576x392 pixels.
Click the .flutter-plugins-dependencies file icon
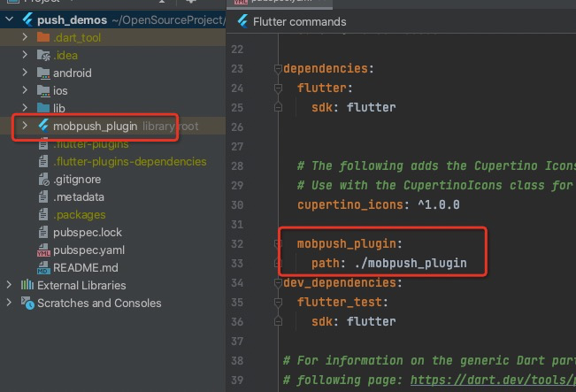[43, 161]
